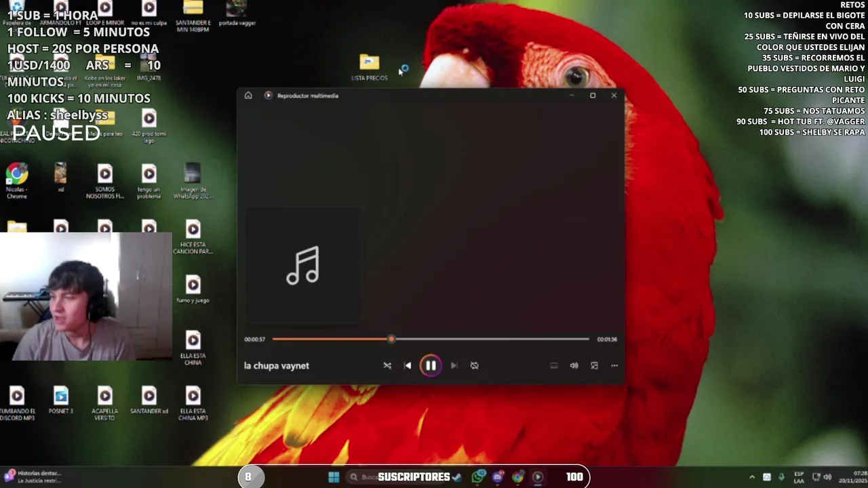Select the 'POSNET 3' file
868x488 pixels.
click(61, 401)
